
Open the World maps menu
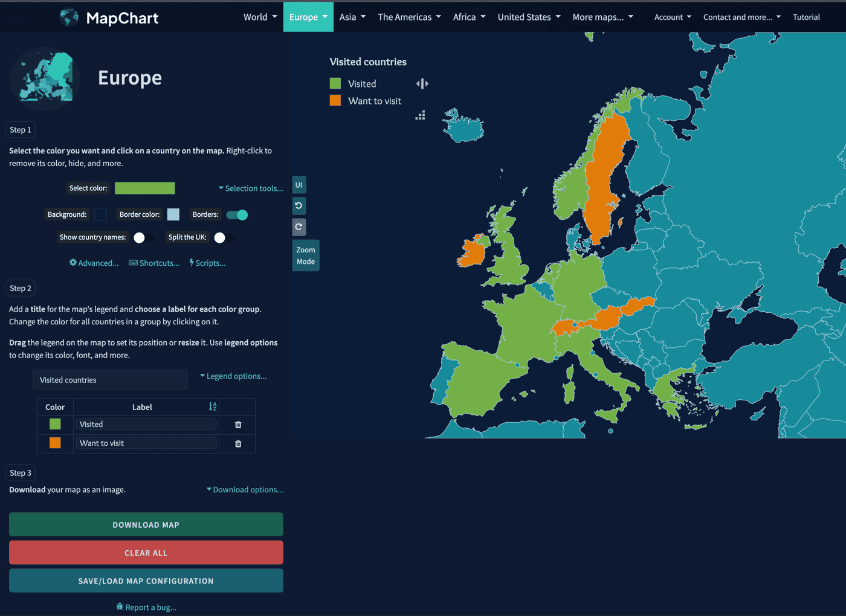pos(260,17)
